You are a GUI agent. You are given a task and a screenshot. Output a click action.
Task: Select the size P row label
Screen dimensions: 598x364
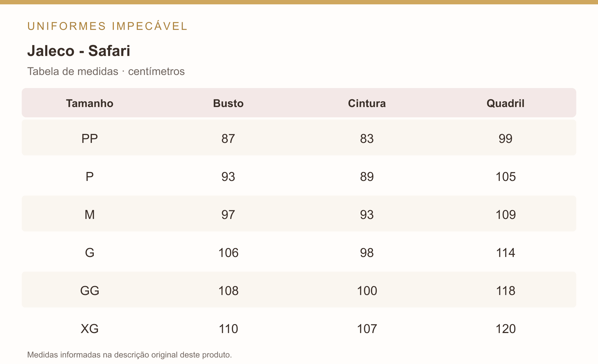pyautogui.click(x=90, y=177)
